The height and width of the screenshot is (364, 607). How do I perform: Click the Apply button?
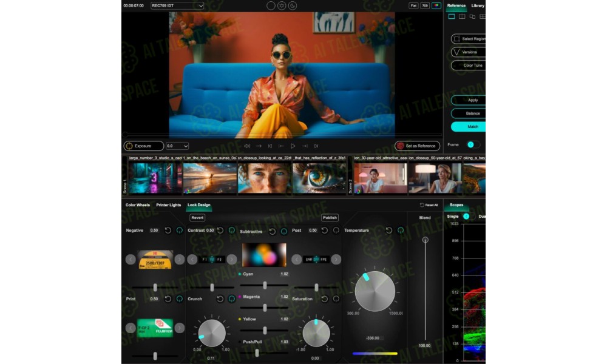coord(469,100)
